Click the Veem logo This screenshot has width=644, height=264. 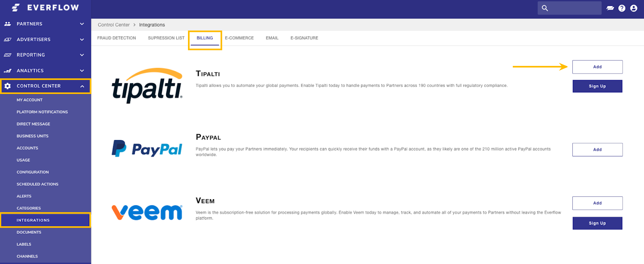[x=147, y=212]
